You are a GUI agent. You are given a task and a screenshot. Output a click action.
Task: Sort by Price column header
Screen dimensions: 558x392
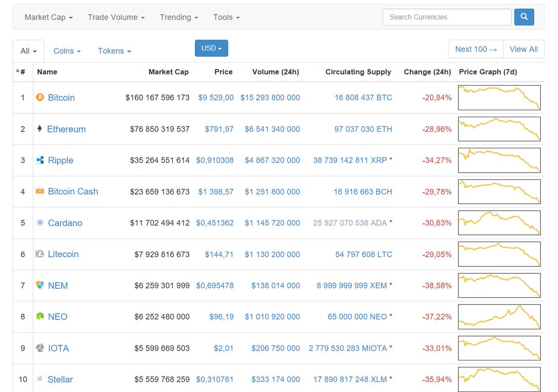point(223,72)
